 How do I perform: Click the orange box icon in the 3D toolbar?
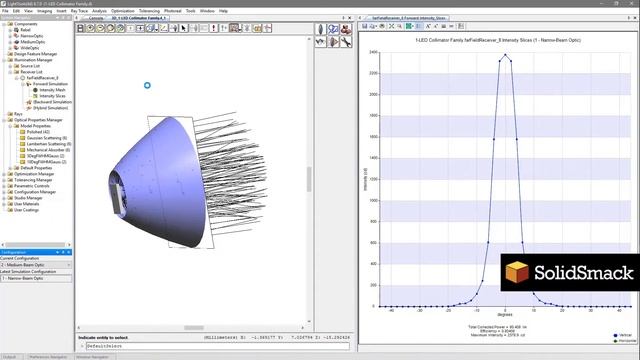click(257, 28)
